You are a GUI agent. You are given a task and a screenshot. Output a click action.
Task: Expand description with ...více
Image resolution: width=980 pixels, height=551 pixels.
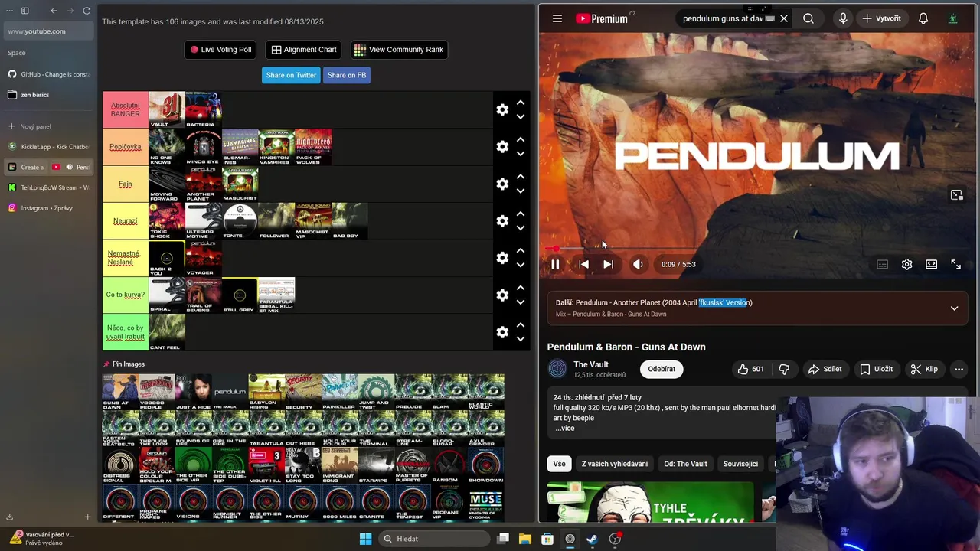click(x=564, y=428)
